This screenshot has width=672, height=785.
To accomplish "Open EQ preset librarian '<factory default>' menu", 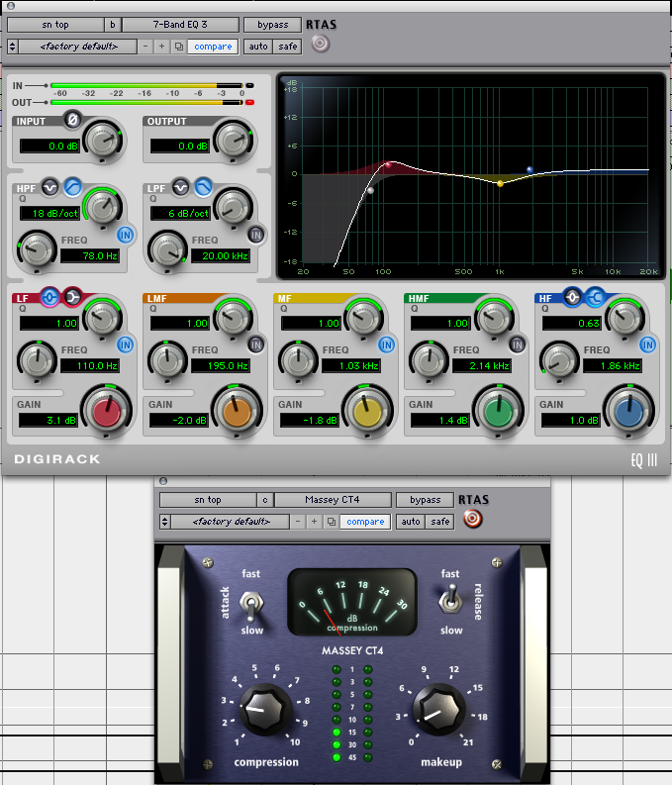I will [x=79, y=47].
